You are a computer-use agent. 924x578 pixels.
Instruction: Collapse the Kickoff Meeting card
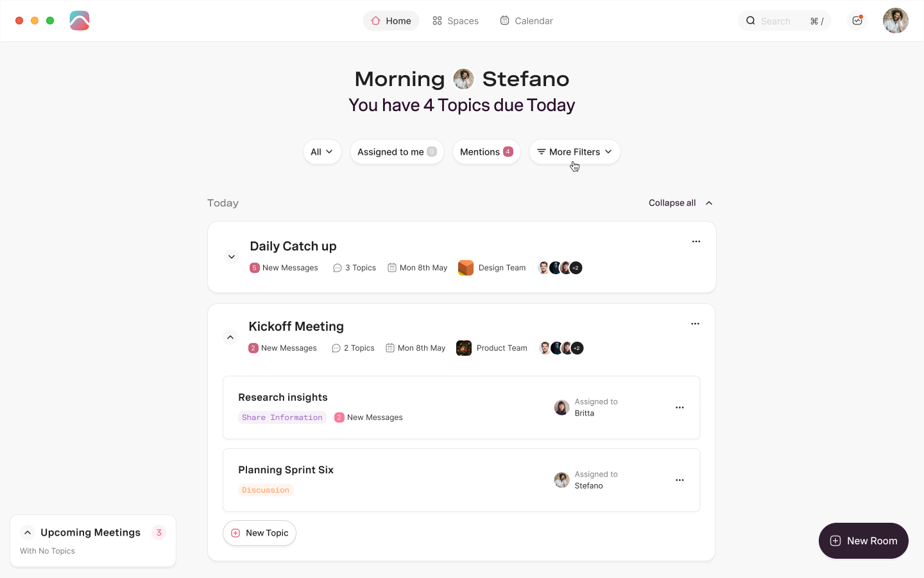click(x=230, y=337)
